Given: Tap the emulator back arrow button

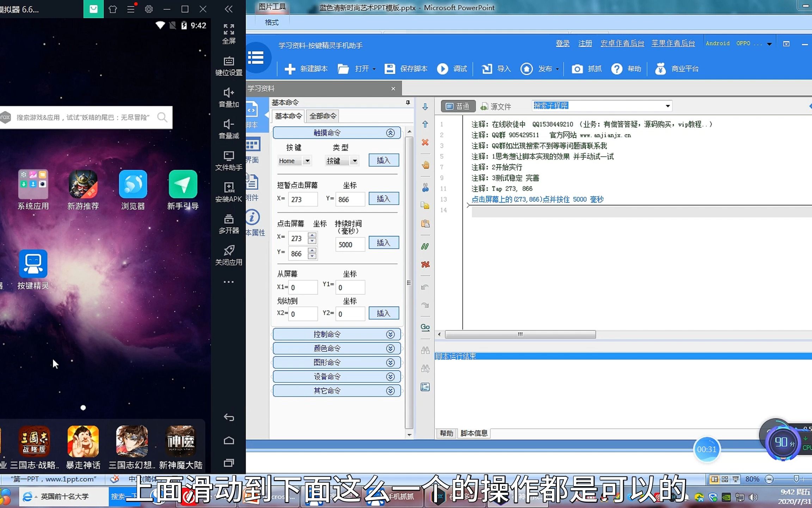Looking at the screenshot, I should (229, 417).
